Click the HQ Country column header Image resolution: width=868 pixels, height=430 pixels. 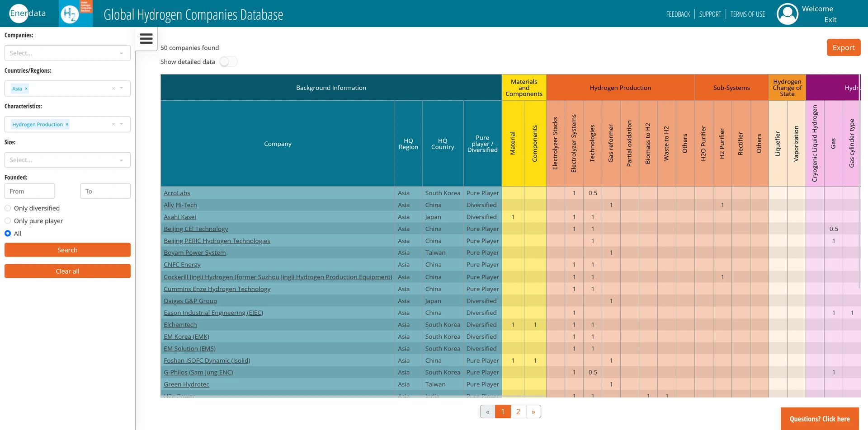[443, 144]
